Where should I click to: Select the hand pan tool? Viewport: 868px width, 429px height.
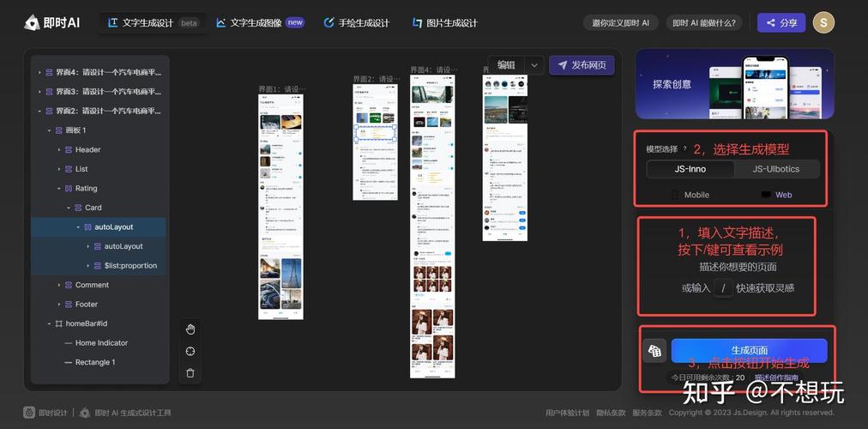tap(190, 330)
